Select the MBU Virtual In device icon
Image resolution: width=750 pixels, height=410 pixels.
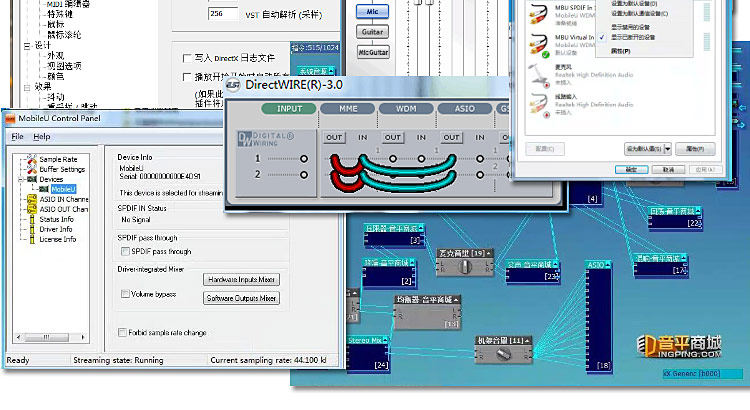pos(539,45)
